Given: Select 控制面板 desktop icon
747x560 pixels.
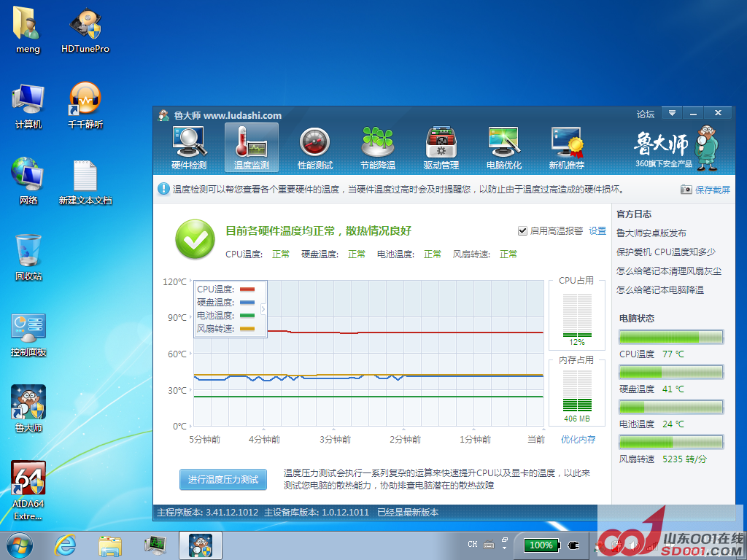Looking at the screenshot, I should (x=28, y=335).
